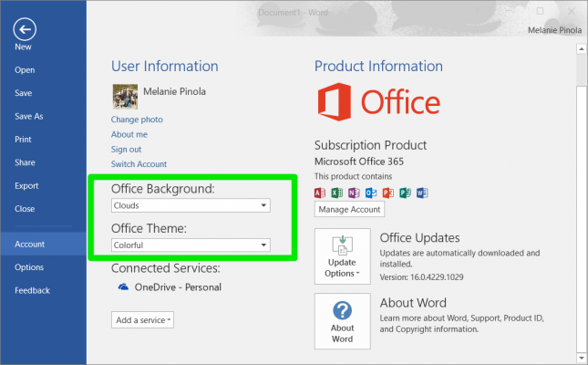The height and width of the screenshot is (365, 588).
Task: Click the back arrow circle icon
Action: [25, 29]
